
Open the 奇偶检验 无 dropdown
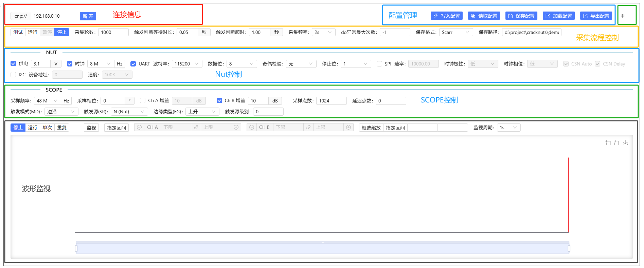pyautogui.click(x=301, y=64)
